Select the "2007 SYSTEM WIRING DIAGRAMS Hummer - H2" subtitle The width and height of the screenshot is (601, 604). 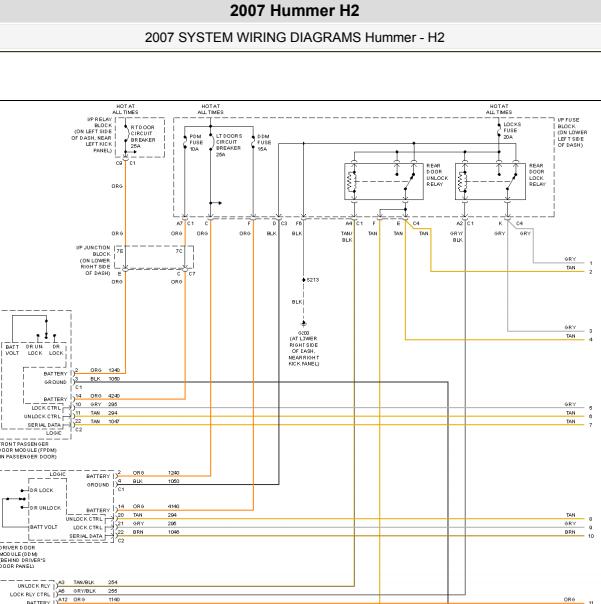pyautogui.click(x=295, y=37)
